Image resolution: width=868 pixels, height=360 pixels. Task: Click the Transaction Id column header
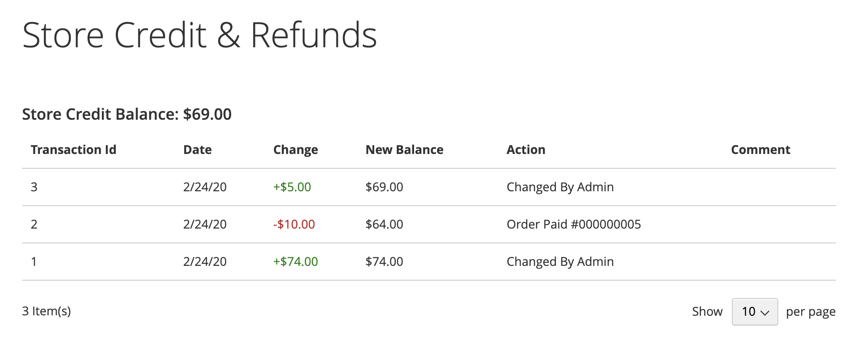[74, 150]
